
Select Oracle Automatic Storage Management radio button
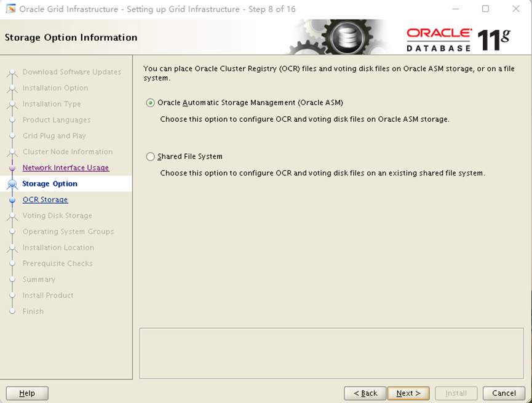coord(150,103)
